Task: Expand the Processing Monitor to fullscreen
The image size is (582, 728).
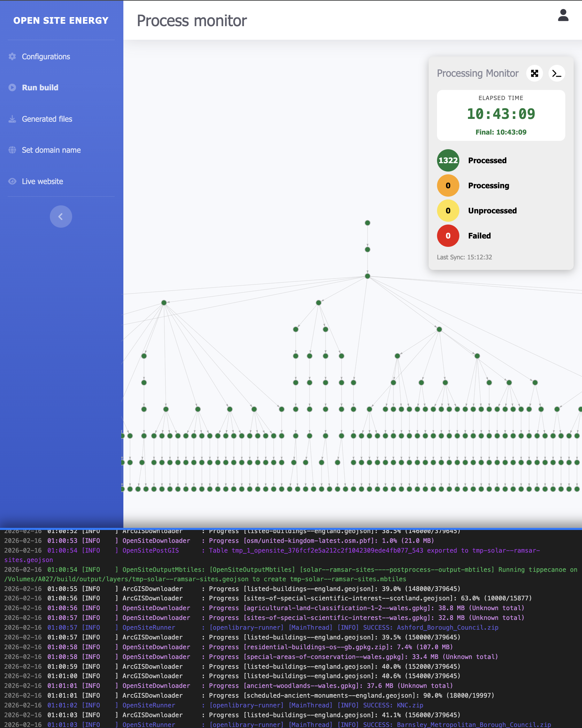Action: pyautogui.click(x=534, y=73)
